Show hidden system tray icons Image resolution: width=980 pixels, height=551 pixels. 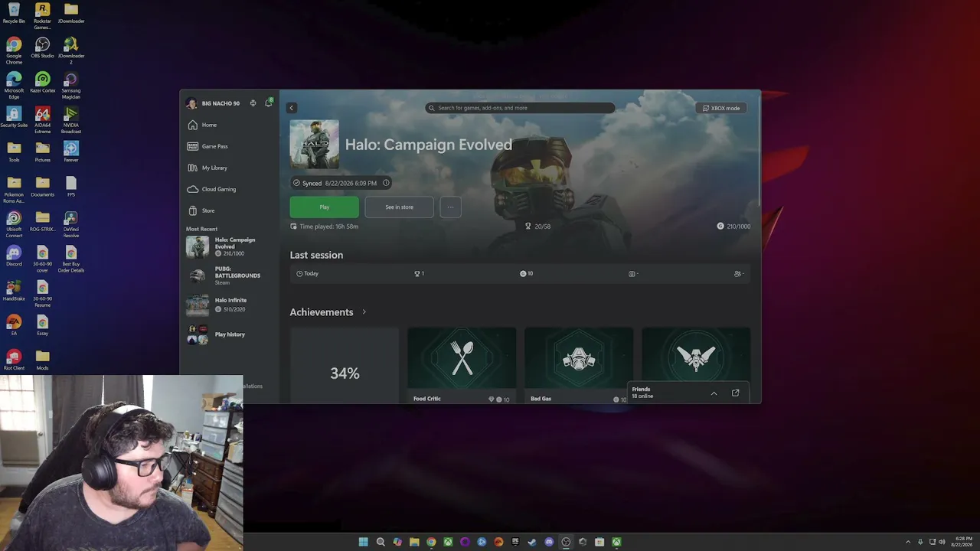pos(908,542)
